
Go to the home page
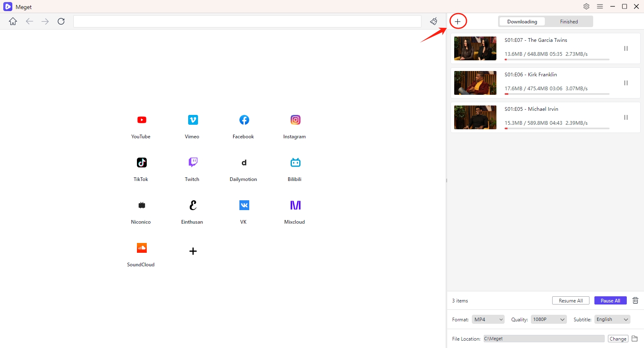coord(13,21)
